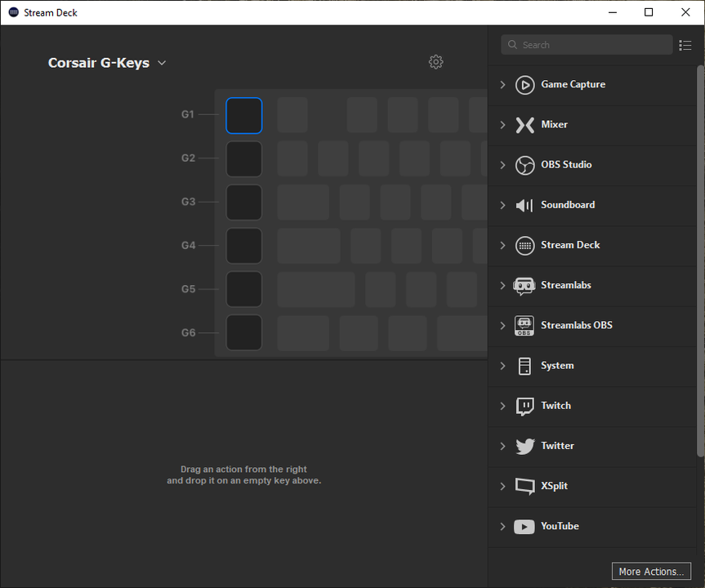Screen dimensions: 705x588
Task: Expand the Stream Deck actions chevron
Action: [502, 245]
